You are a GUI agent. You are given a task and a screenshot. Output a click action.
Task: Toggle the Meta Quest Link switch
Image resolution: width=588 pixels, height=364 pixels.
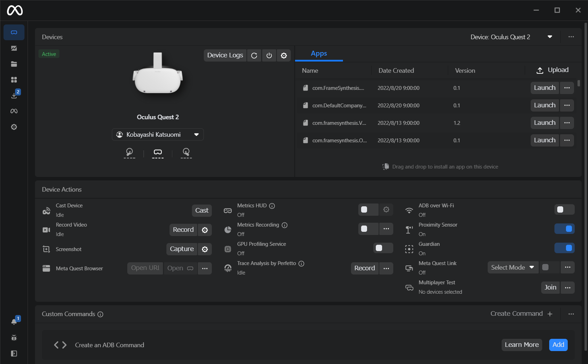click(550, 267)
